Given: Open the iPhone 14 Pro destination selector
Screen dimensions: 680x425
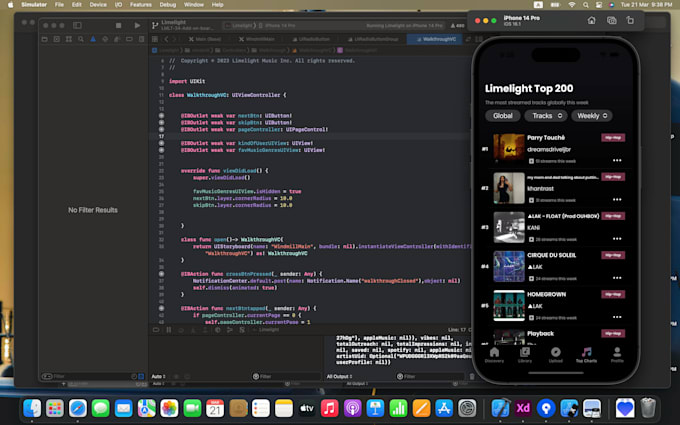Looking at the screenshot, I should coord(278,26).
